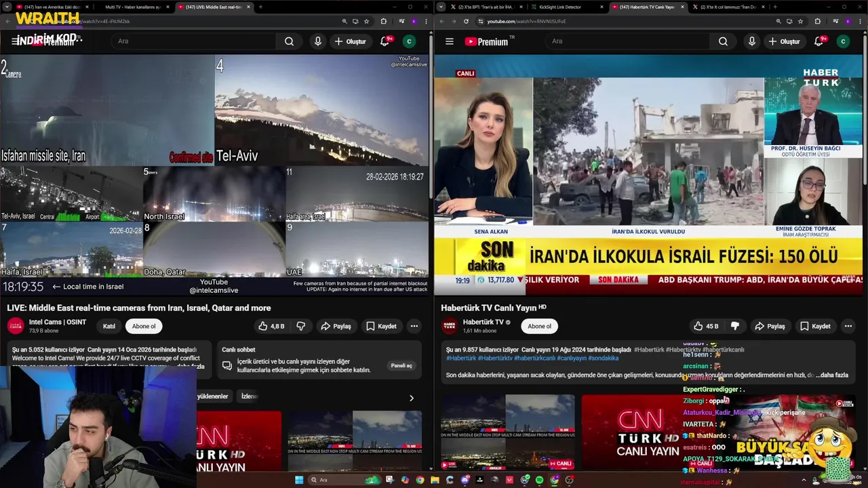Switch to X'te BPT tab in right browser
Screen dimensions: 868x488
[485, 7]
